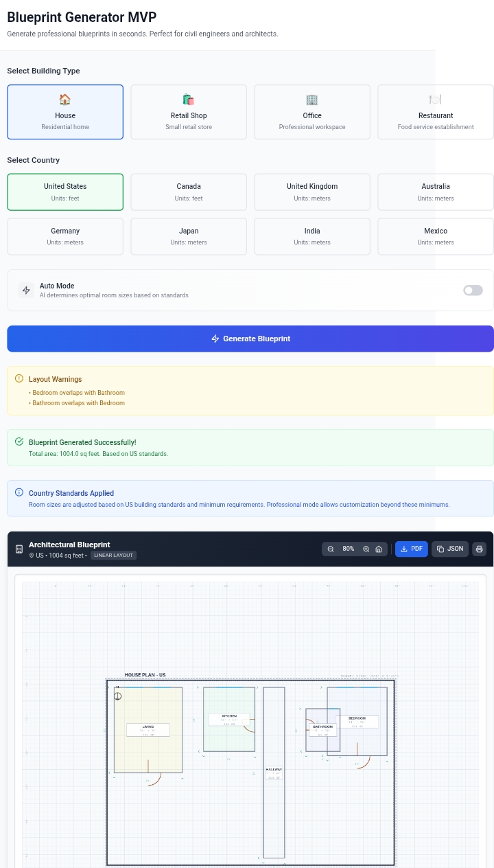494x868 pixels.
Task: Click the Living room in blueprint
Action: click(x=148, y=729)
